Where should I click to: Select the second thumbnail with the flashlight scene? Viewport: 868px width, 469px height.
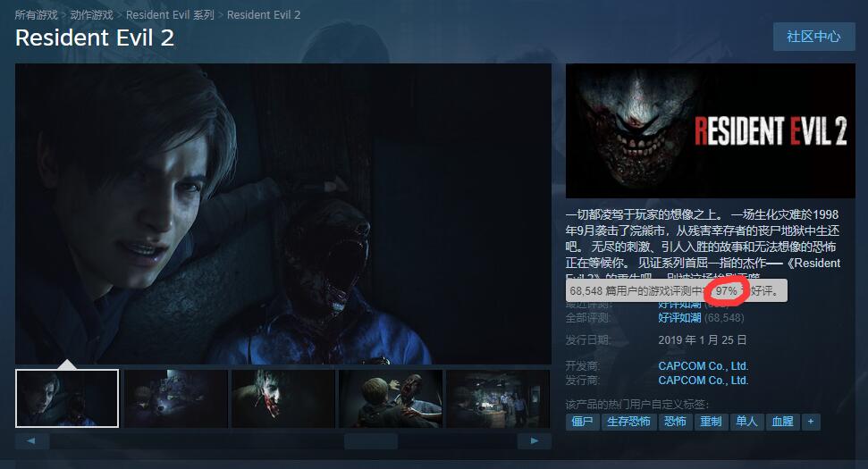tap(175, 398)
